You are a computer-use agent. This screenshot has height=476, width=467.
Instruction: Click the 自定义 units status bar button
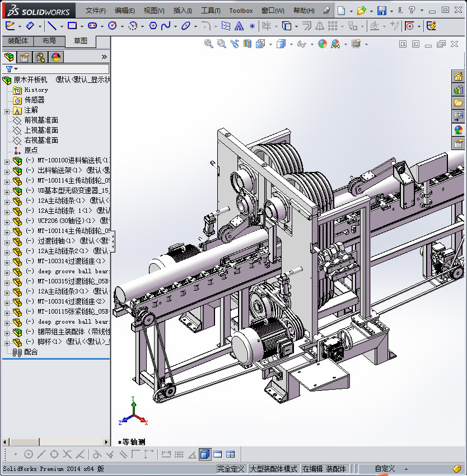click(x=385, y=469)
